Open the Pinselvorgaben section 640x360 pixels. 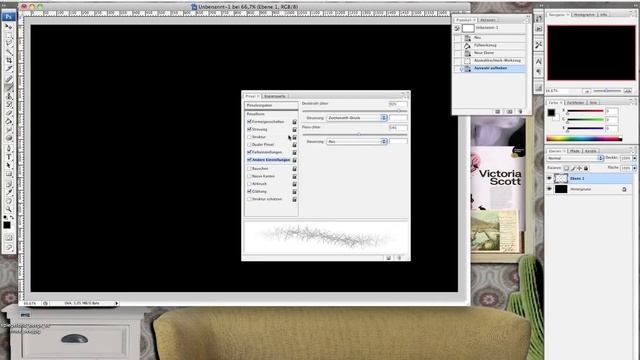coord(271,105)
